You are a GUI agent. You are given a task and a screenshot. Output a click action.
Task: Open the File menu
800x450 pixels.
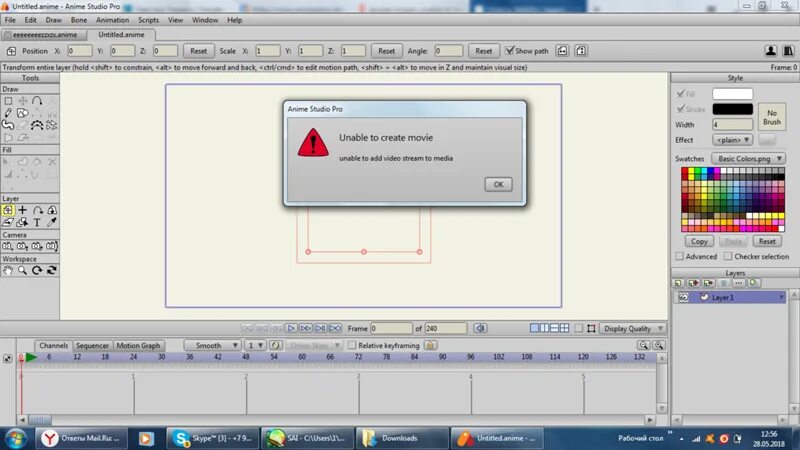coord(10,20)
